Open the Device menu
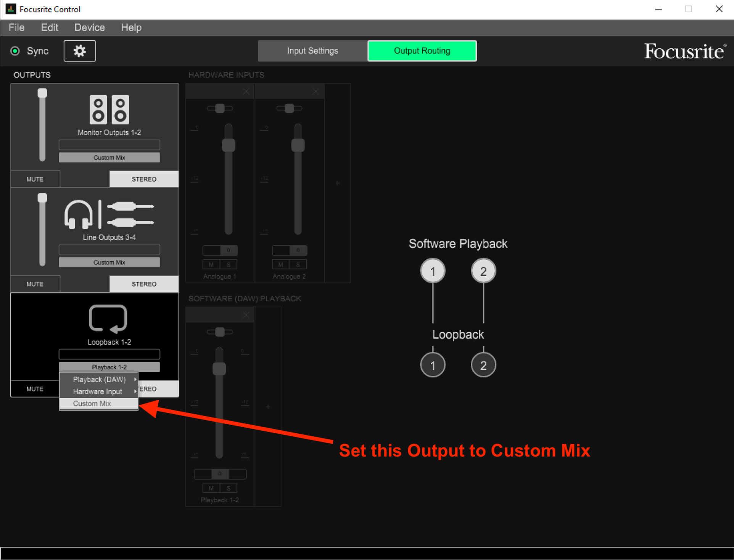 pos(89,27)
